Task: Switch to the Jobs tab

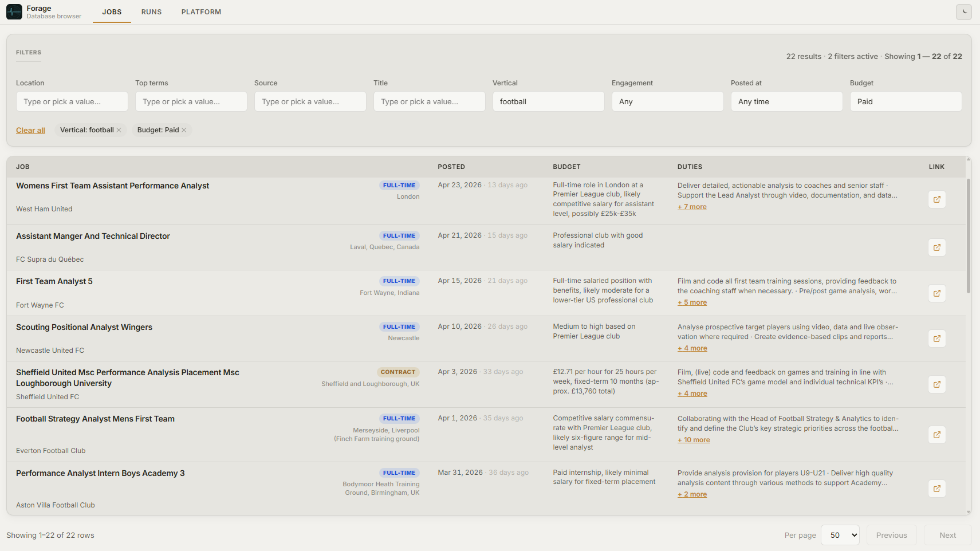Action: (112, 12)
